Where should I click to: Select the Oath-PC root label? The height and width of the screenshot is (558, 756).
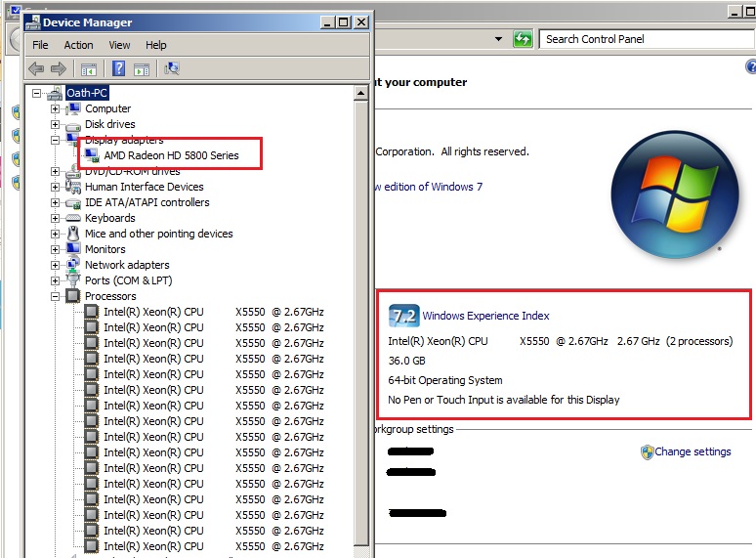87,93
